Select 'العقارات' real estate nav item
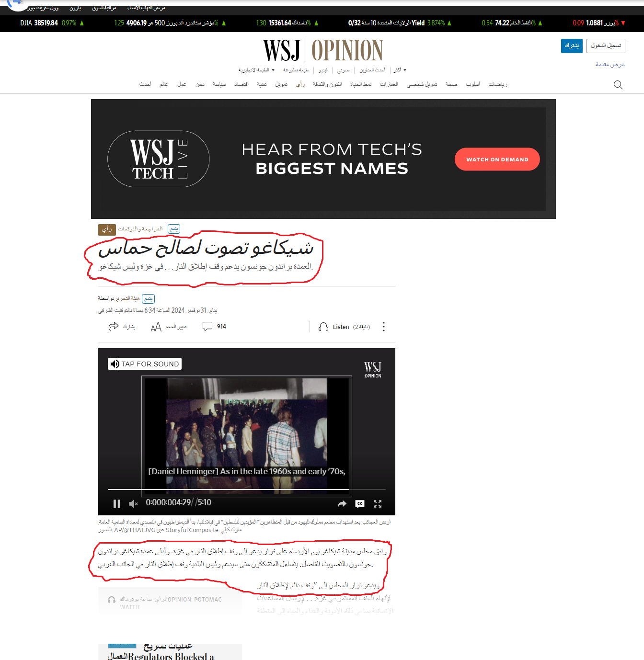Image resolution: width=644 pixels, height=660 pixels. (x=389, y=84)
